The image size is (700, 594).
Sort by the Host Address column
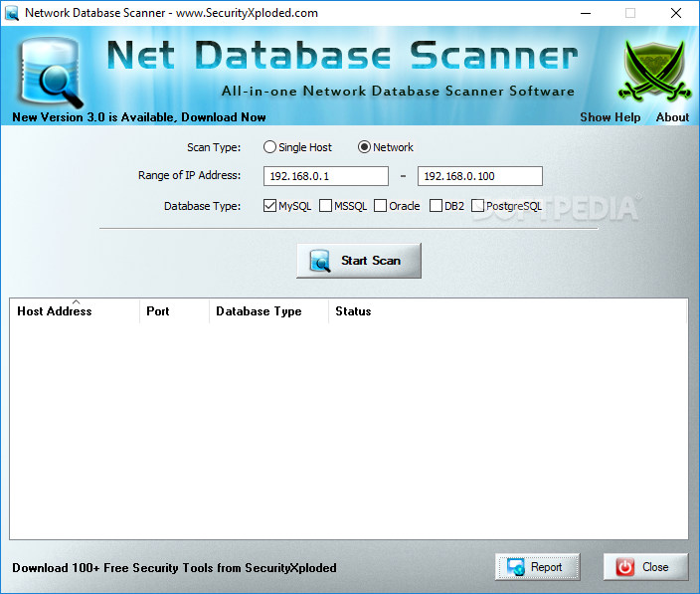tap(75, 311)
